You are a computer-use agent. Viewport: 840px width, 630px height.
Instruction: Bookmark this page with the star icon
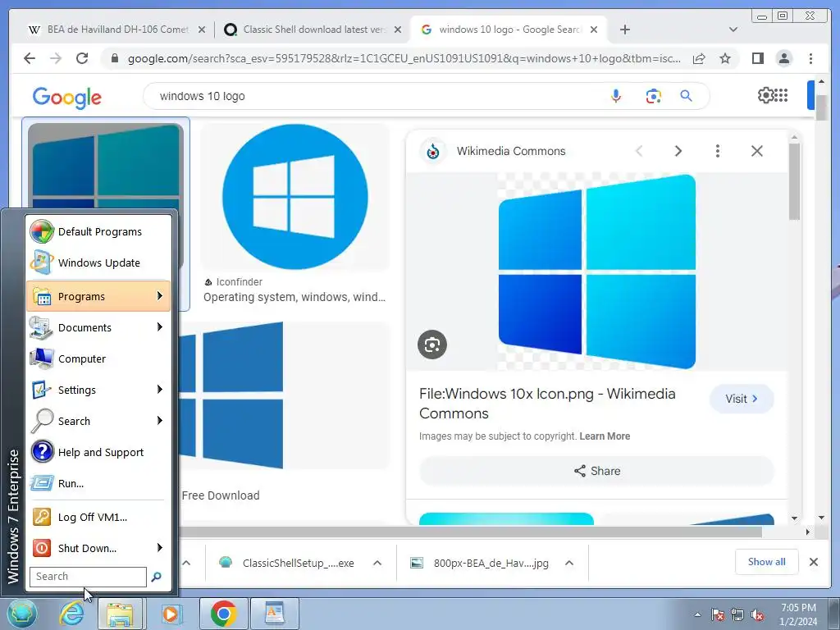(725, 58)
